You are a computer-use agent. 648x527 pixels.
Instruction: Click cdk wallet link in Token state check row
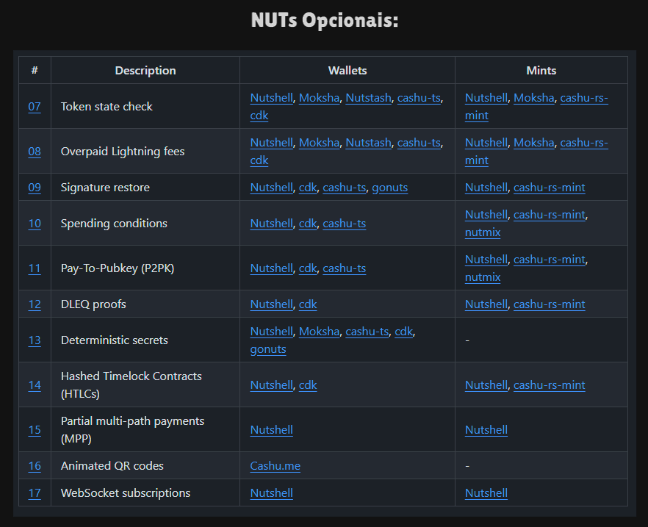click(x=259, y=115)
